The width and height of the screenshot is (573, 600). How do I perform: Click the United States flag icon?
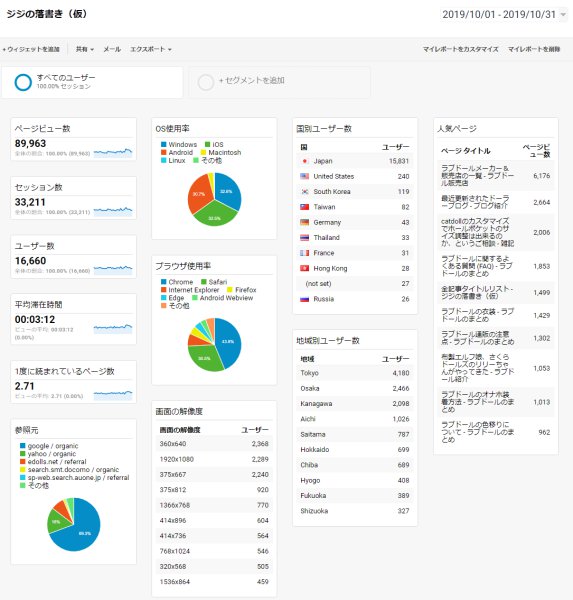tap(305, 176)
